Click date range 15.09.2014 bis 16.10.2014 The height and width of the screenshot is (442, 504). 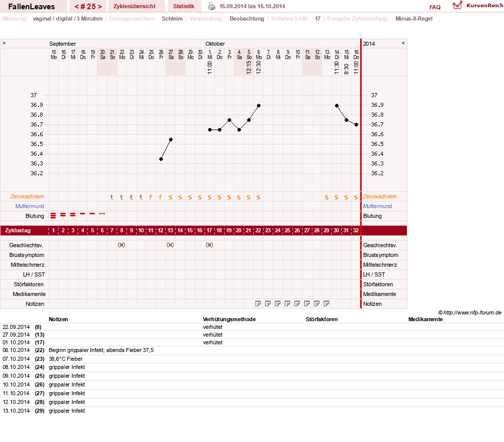coord(252,6)
